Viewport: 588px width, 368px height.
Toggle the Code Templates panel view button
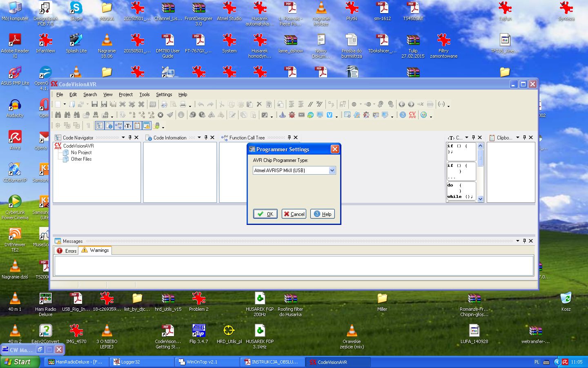tap(128, 126)
